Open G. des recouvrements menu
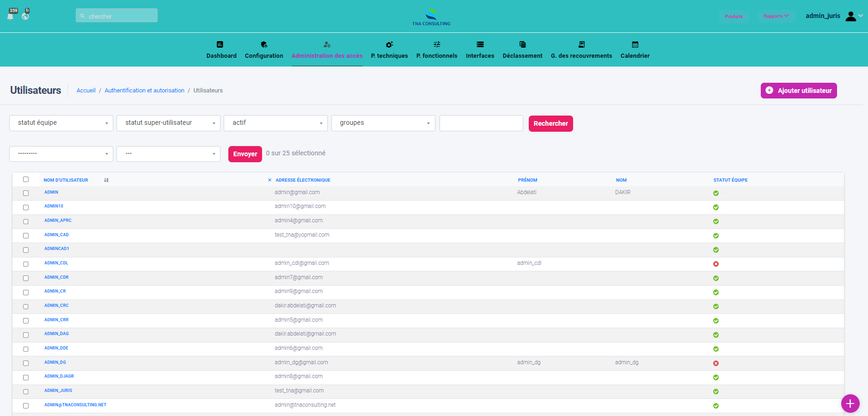 (x=581, y=55)
